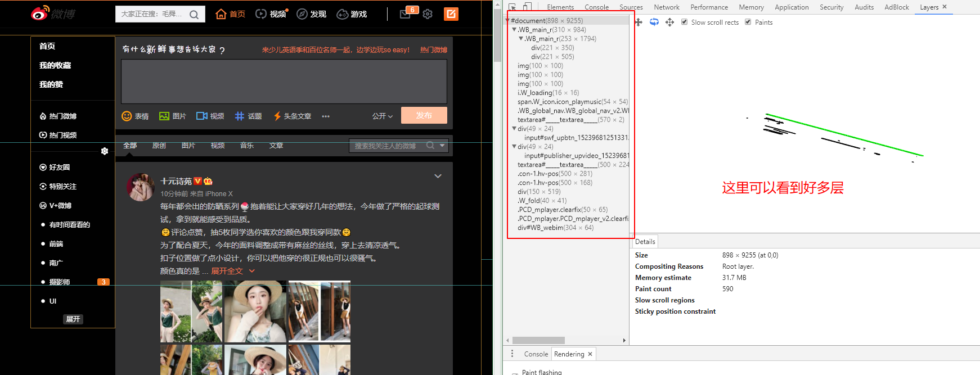Open the 摄影师 group in sidebar
Screen dimensions: 980x375
tap(60, 282)
